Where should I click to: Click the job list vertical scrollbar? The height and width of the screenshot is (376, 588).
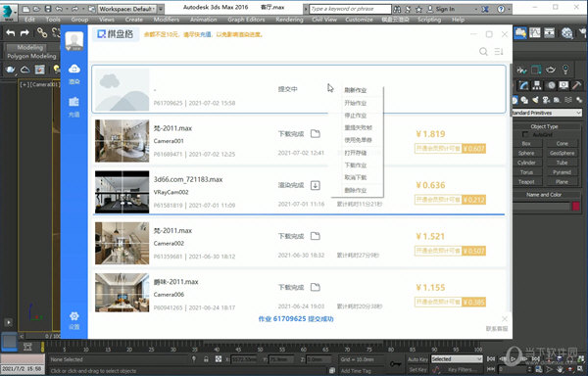(x=510, y=90)
